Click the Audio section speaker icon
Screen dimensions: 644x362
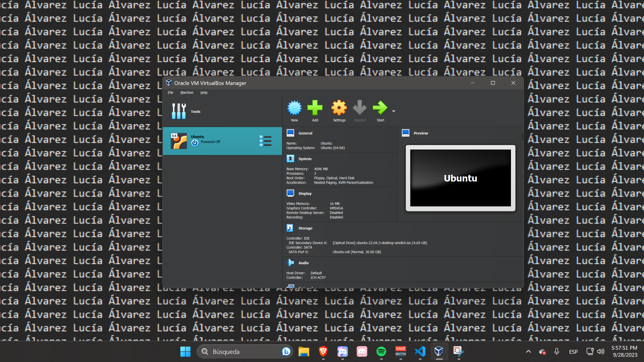(290, 263)
